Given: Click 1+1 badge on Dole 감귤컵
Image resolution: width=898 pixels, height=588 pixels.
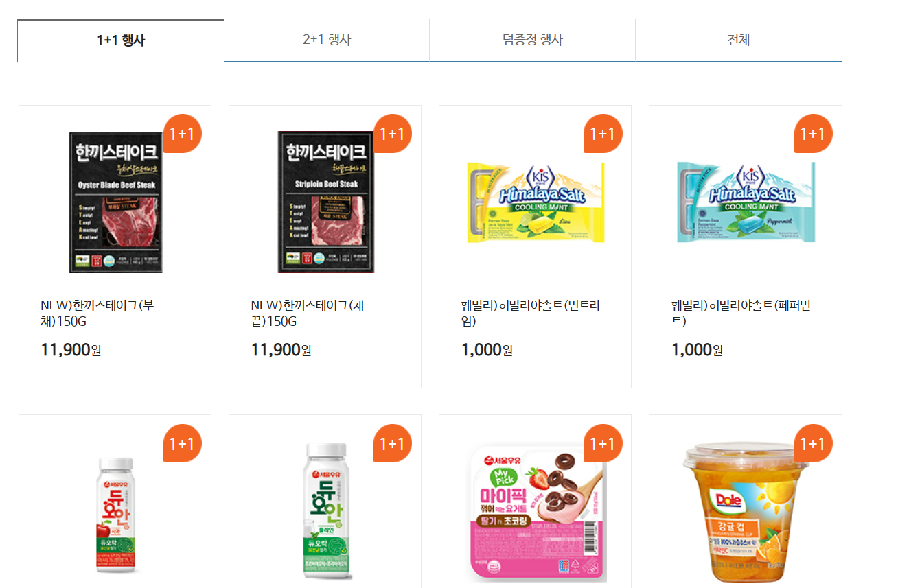Looking at the screenshot, I should 813,443.
